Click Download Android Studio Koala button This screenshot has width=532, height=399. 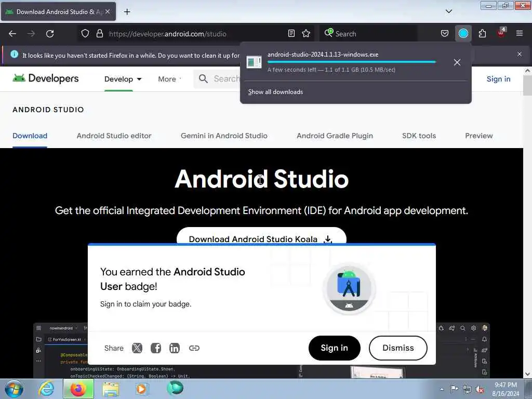click(261, 236)
